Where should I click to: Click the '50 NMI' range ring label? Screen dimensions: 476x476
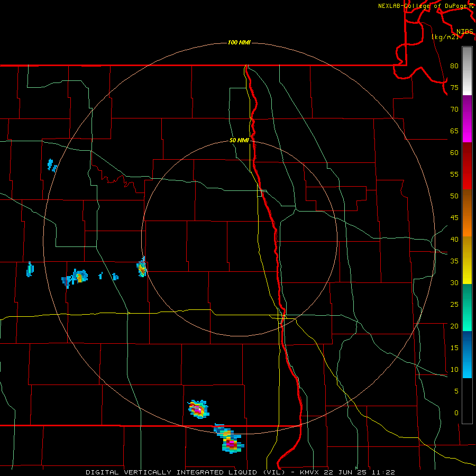[x=239, y=140]
